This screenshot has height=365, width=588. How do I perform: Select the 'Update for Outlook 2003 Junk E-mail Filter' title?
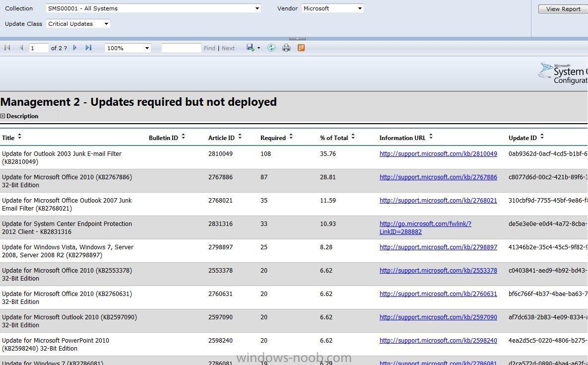click(x=62, y=157)
